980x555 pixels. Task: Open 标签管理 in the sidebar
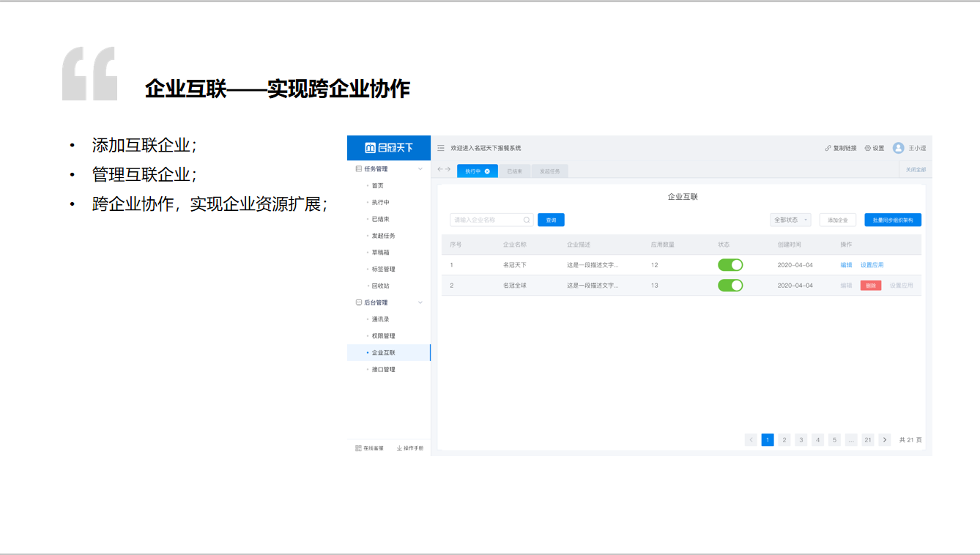(383, 269)
